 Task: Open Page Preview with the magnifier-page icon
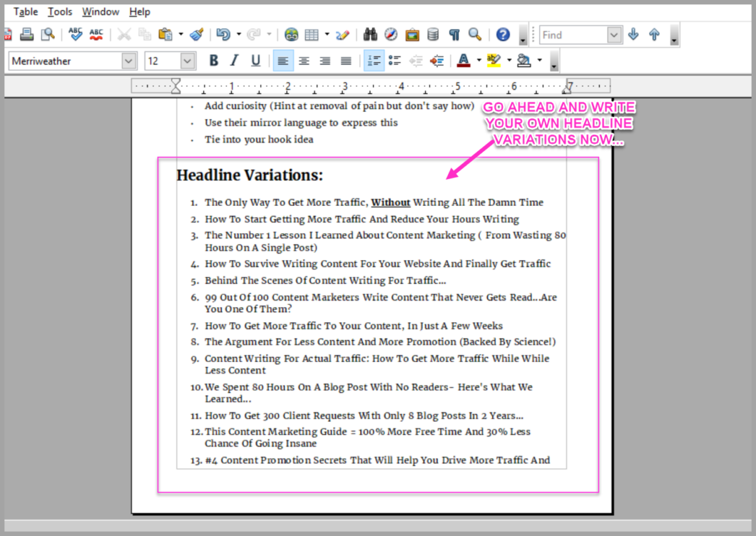click(48, 34)
